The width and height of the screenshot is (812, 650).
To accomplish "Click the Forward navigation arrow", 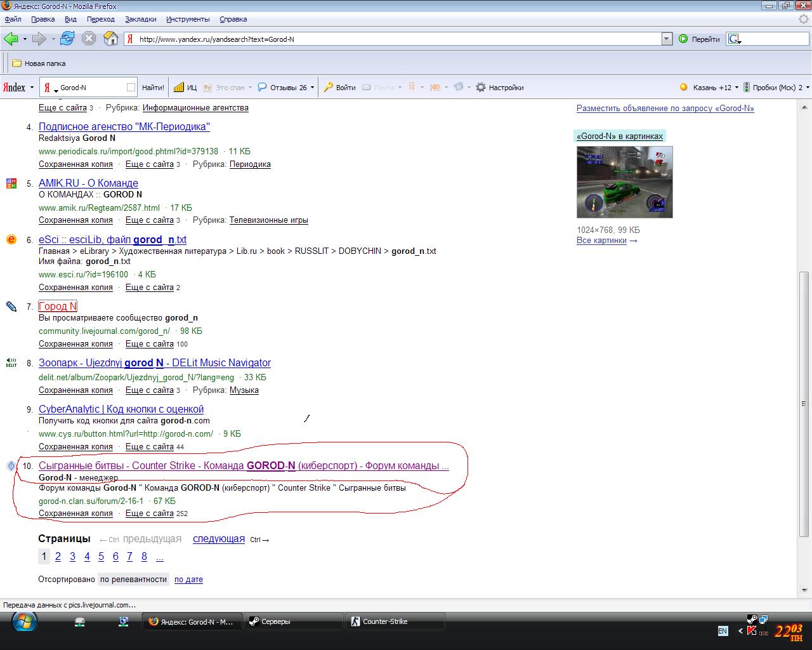I will click(39, 39).
